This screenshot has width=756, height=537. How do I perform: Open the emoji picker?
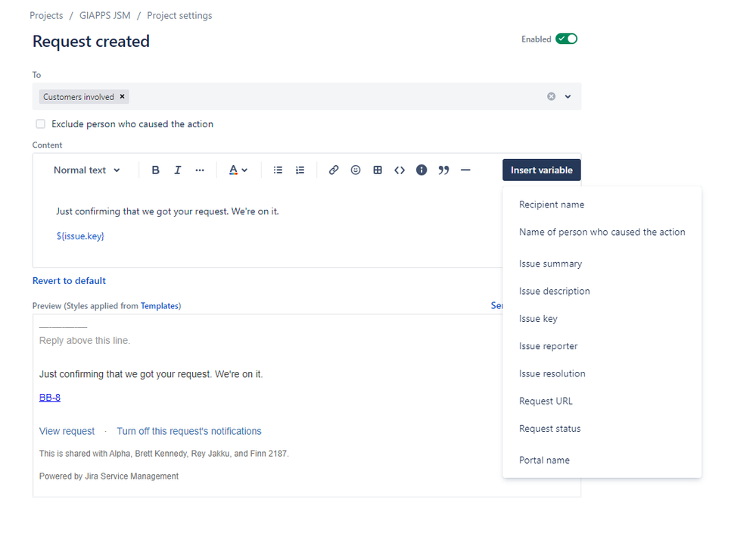pos(356,170)
